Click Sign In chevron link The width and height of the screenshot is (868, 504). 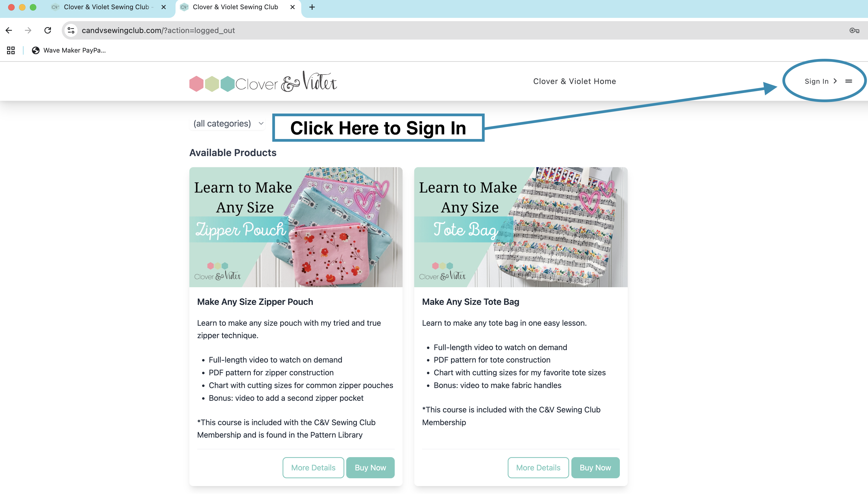tap(821, 81)
